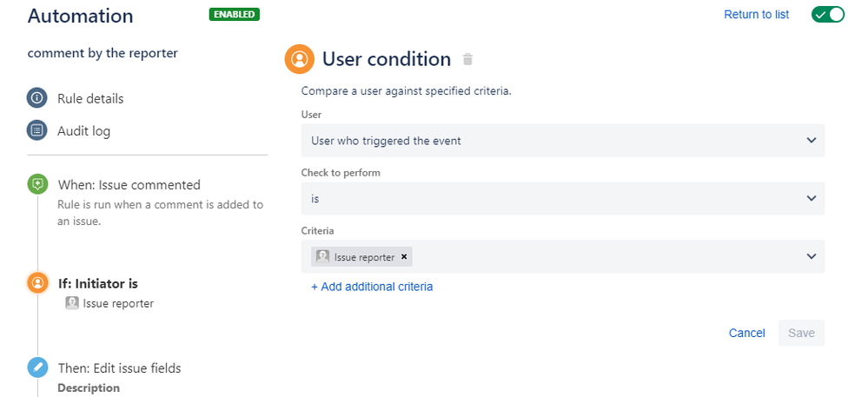Image resolution: width=868 pixels, height=397 pixels.
Task: Delete the User condition via the trash icon
Action: pos(467,59)
